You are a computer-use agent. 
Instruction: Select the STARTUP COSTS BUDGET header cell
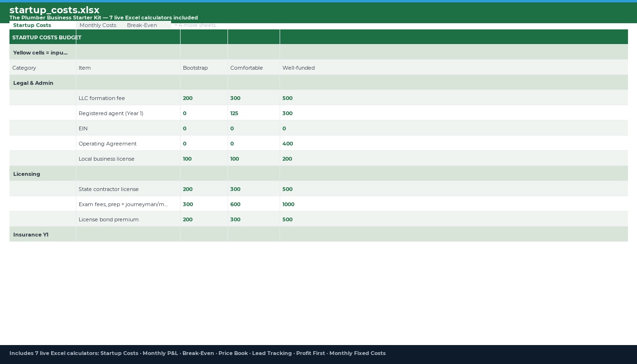(x=43, y=37)
